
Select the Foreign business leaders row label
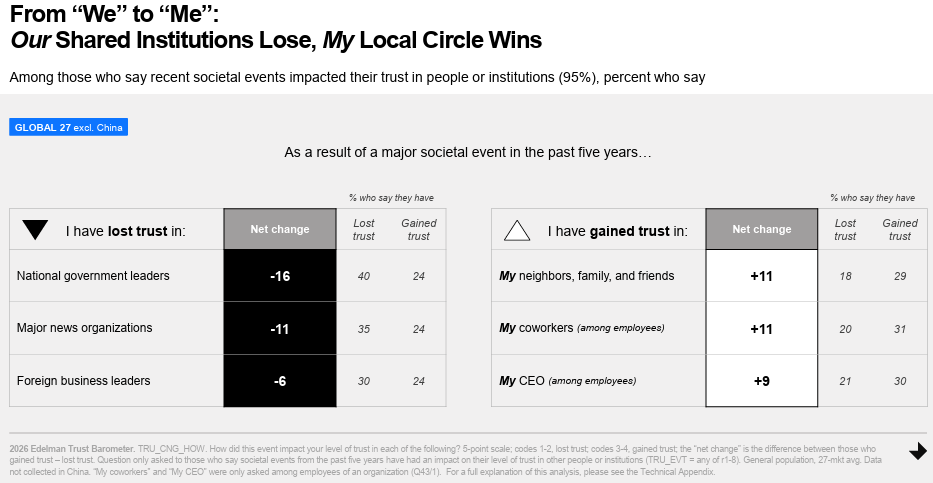[84, 380]
